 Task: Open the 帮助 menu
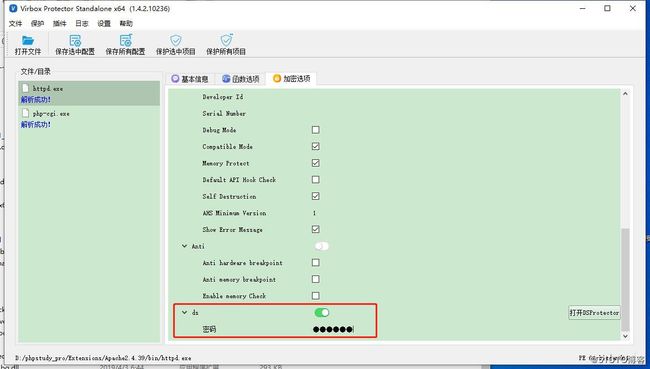coord(126,23)
